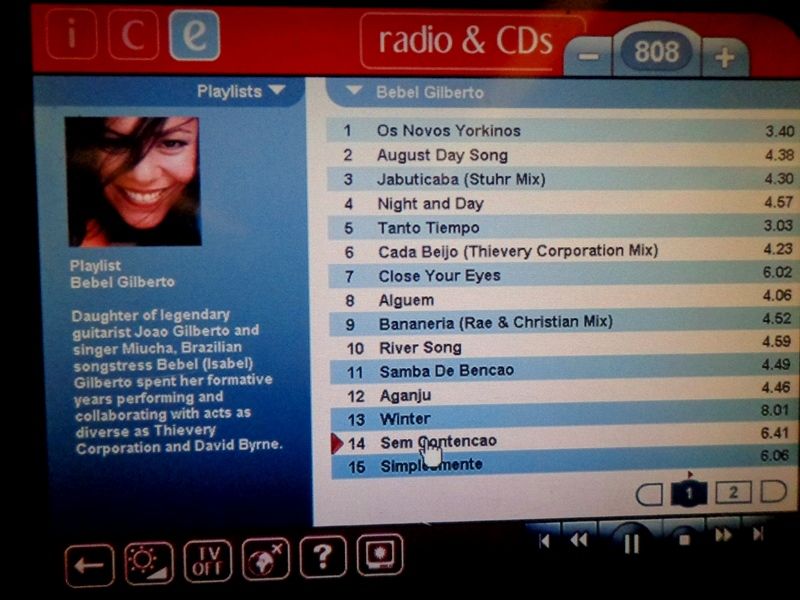Adjust screen brightness

click(x=149, y=563)
